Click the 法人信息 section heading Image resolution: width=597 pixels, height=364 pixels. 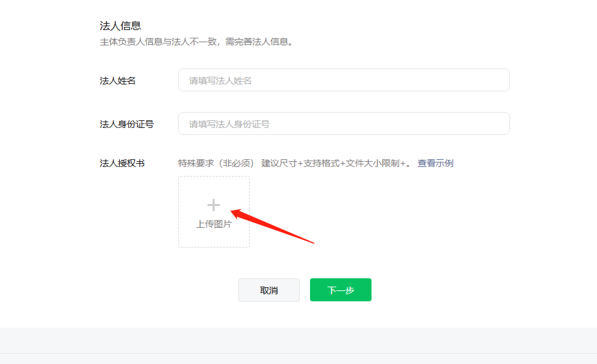(120, 26)
